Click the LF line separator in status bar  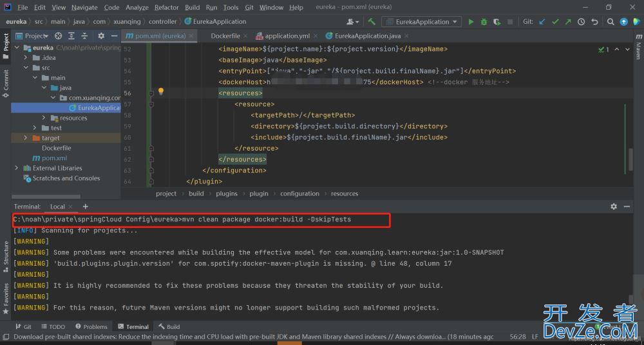(x=535, y=337)
